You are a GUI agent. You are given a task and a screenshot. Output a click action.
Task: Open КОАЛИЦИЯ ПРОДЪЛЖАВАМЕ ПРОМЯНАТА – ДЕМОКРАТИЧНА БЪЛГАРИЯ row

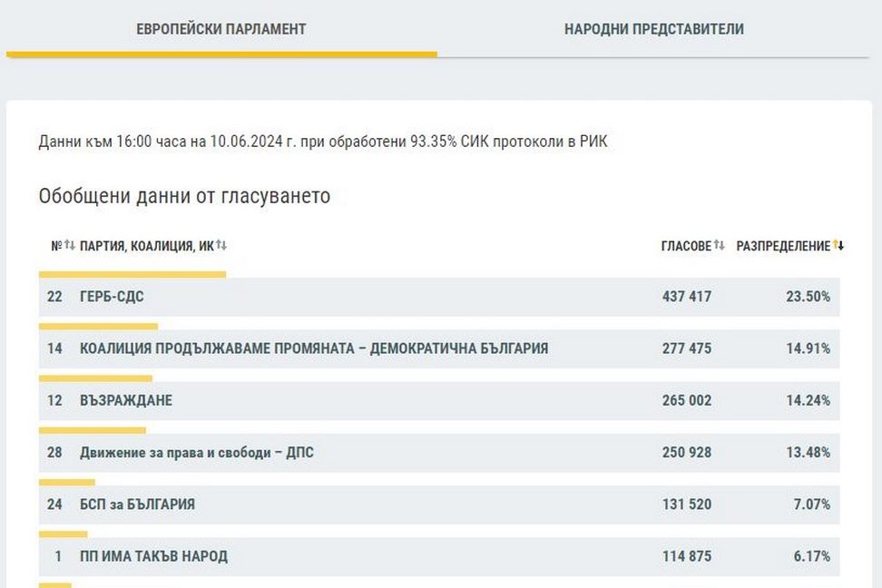(x=313, y=348)
